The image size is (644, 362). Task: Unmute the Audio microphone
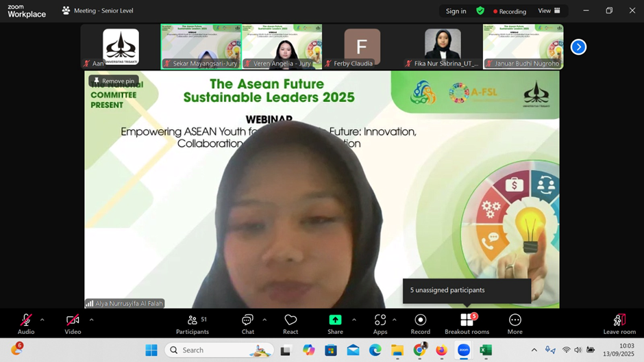(x=26, y=324)
